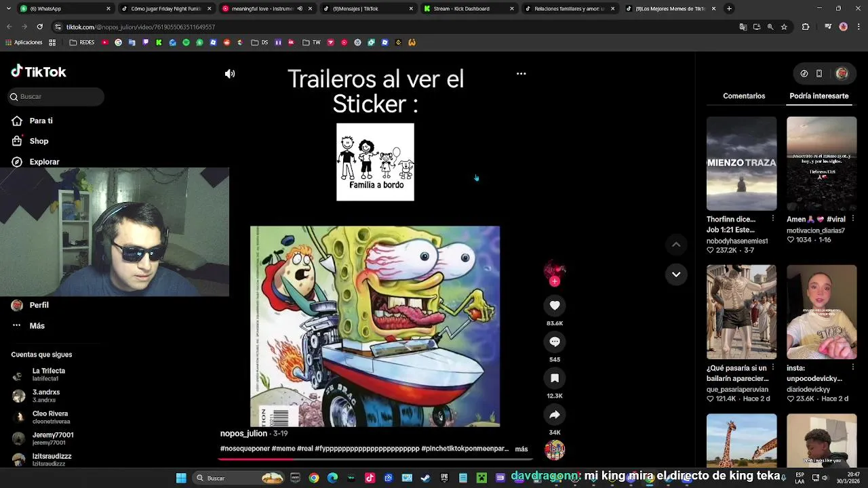Reload the page in the browser
This screenshot has width=868, height=488.
tap(39, 26)
